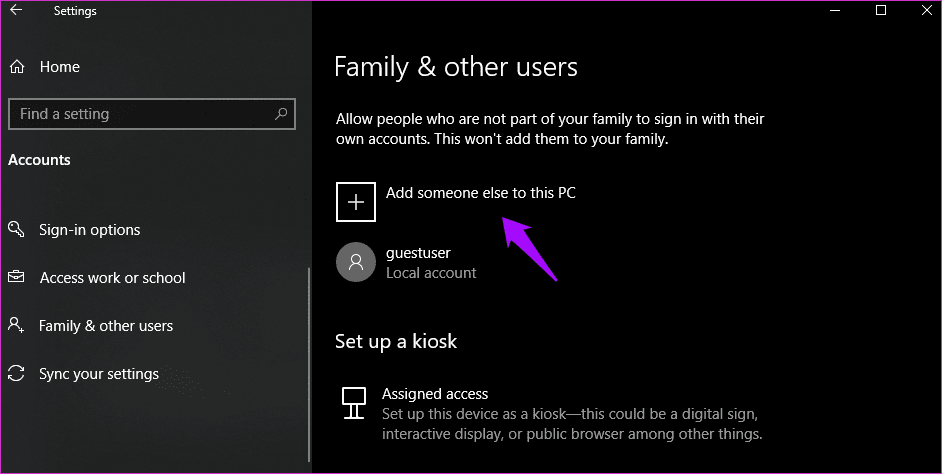
Task: Click the sync arrows icon in the sidebar
Action: pos(16,374)
